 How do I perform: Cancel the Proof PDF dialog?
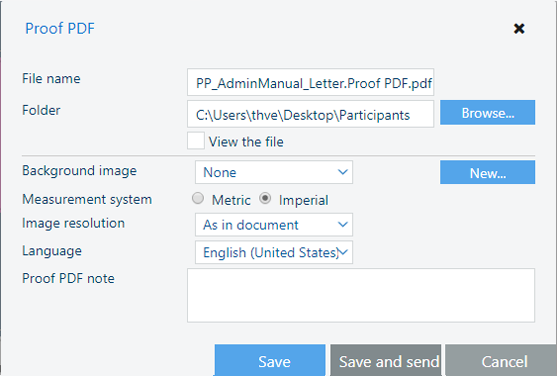(x=501, y=360)
